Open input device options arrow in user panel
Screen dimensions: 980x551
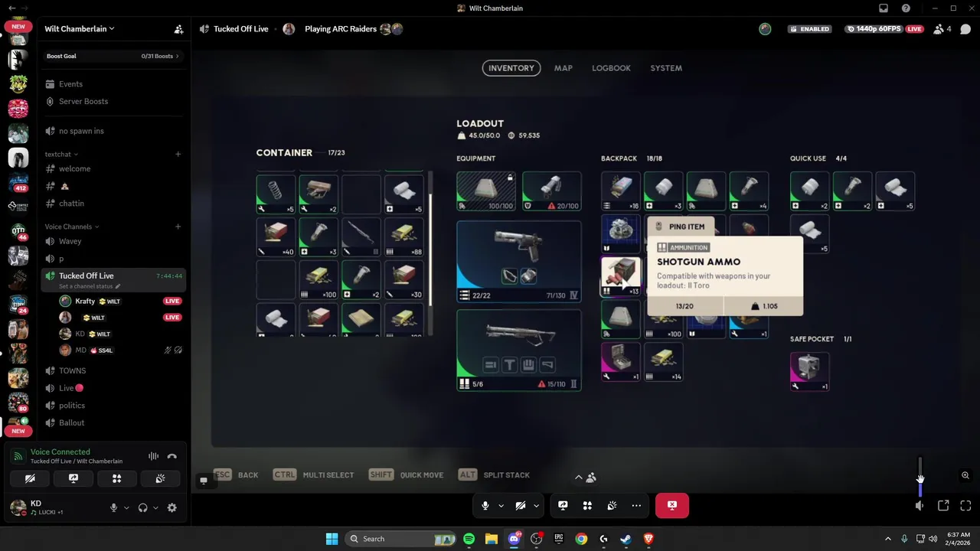(126, 507)
